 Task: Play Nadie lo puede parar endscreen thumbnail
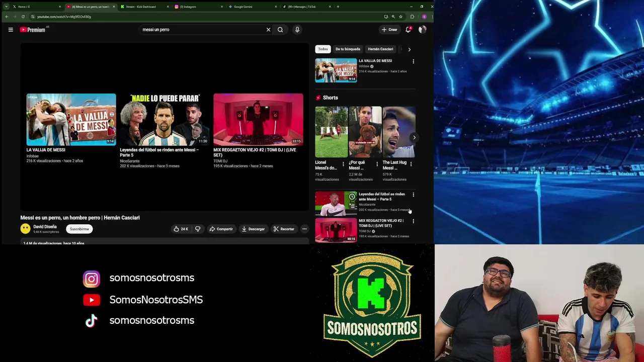[165, 119]
